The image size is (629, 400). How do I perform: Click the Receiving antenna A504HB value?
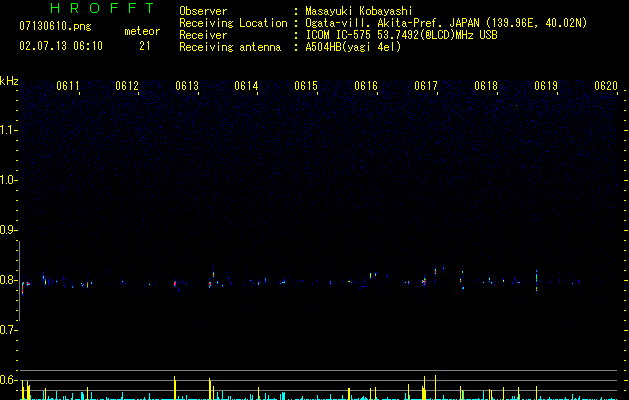(353, 47)
